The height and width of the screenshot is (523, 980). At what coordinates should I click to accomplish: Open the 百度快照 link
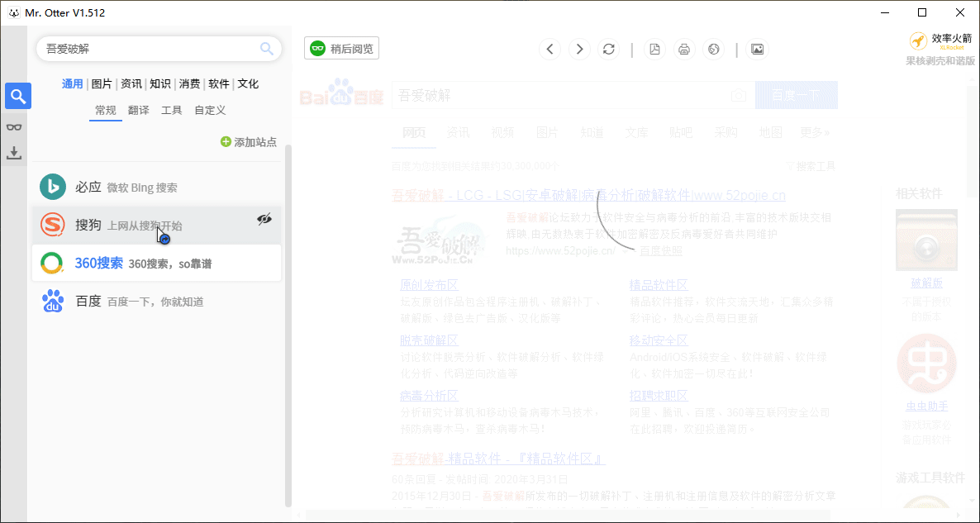(660, 250)
